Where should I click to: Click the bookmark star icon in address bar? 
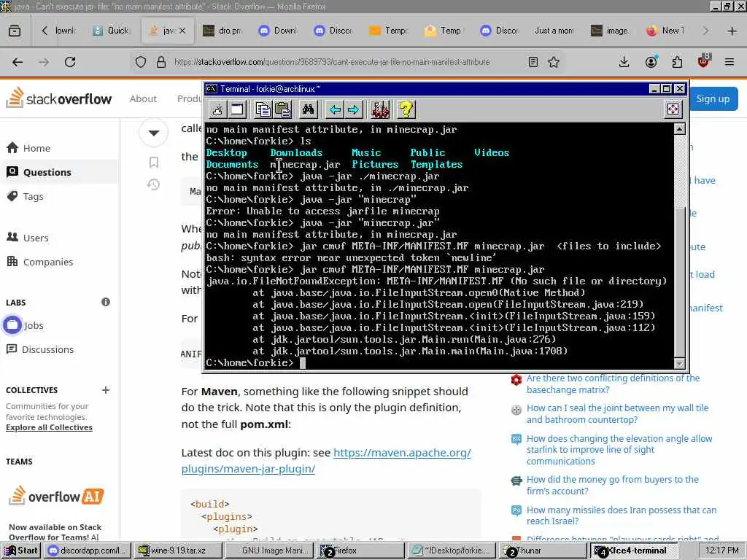click(554, 62)
